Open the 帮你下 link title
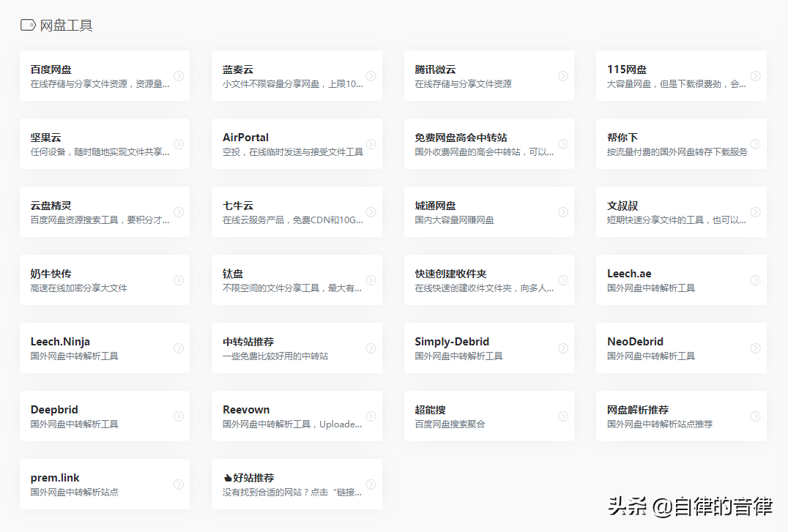The height and width of the screenshot is (532, 788). pos(622,138)
